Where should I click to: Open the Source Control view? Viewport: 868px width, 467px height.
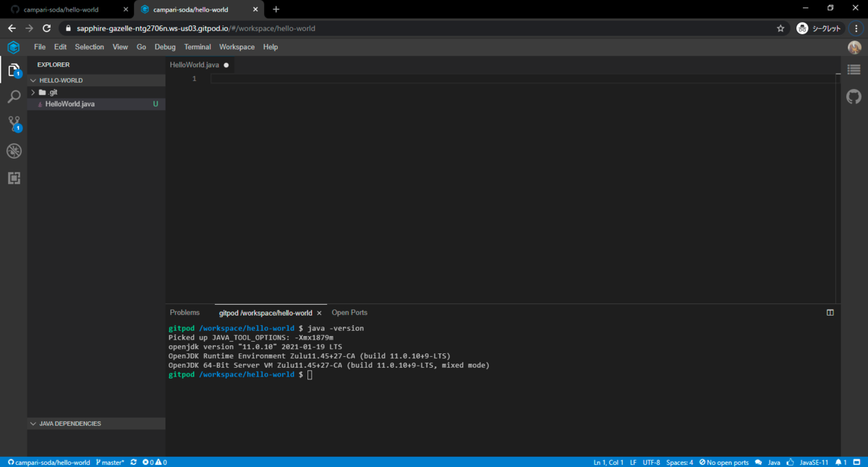(14, 123)
